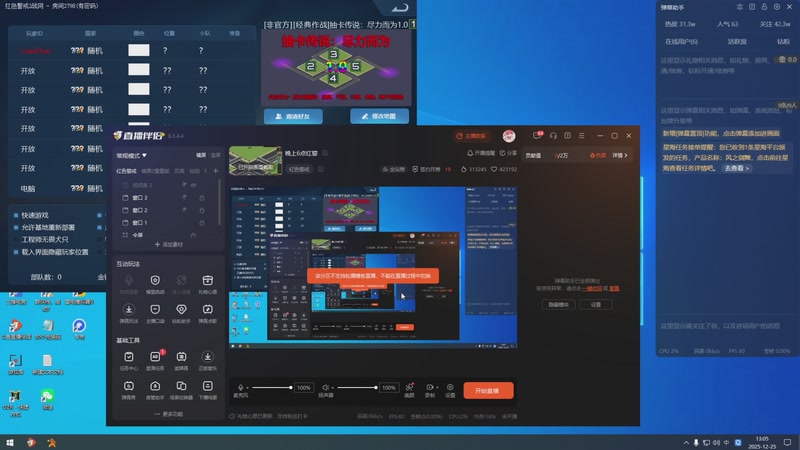
Task: Switch to 红色警戒 scene tab
Action: click(x=126, y=171)
